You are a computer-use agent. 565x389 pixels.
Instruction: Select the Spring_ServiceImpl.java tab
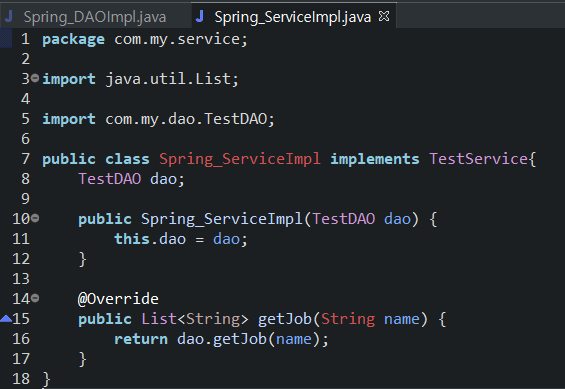(x=293, y=17)
